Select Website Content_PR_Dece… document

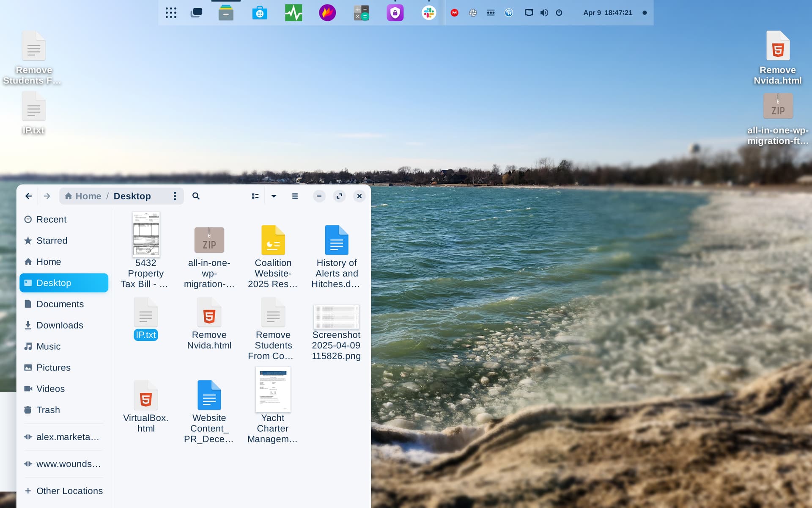pyautogui.click(x=209, y=411)
